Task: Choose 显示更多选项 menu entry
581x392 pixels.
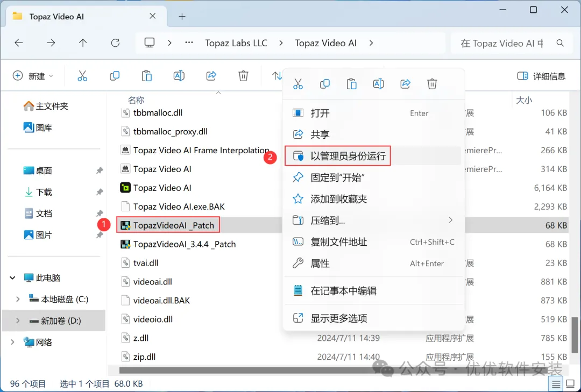Action: pyautogui.click(x=374, y=318)
